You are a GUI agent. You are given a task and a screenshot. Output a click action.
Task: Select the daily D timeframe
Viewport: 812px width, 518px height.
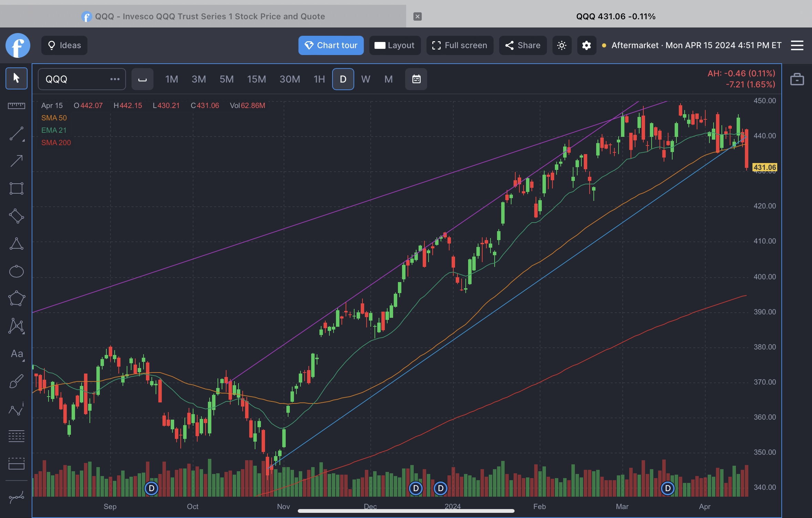[x=343, y=79]
